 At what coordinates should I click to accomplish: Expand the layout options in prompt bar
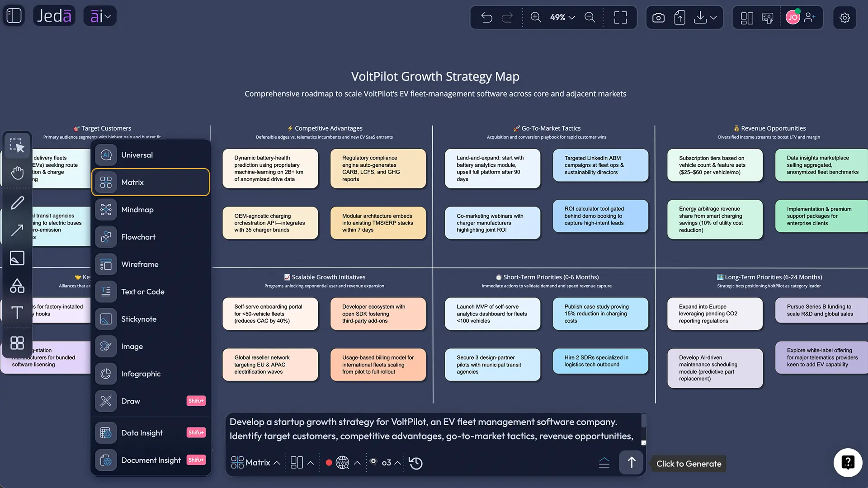click(x=302, y=463)
